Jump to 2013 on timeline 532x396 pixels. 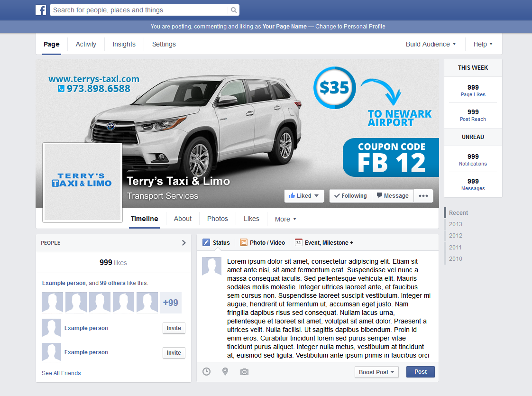pyautogui.click(x=455, y=224)
